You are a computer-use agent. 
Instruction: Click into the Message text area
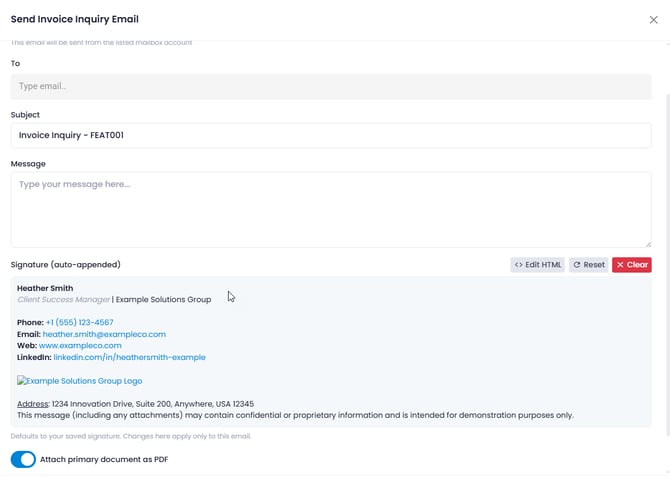point(330,209)
